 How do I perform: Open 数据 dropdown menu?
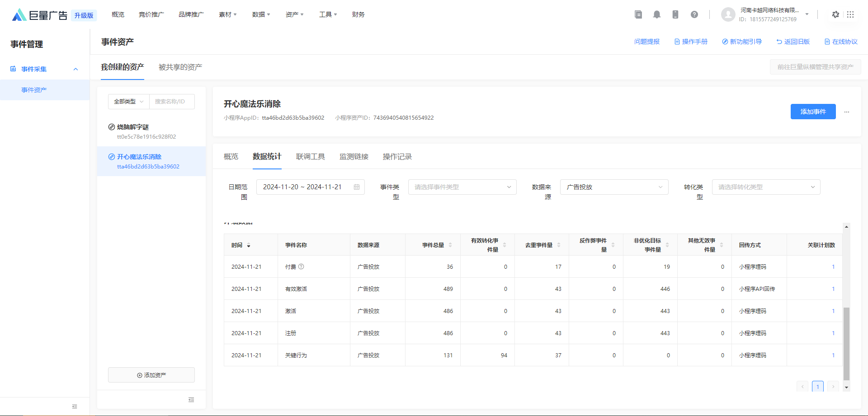coord(261,14)
